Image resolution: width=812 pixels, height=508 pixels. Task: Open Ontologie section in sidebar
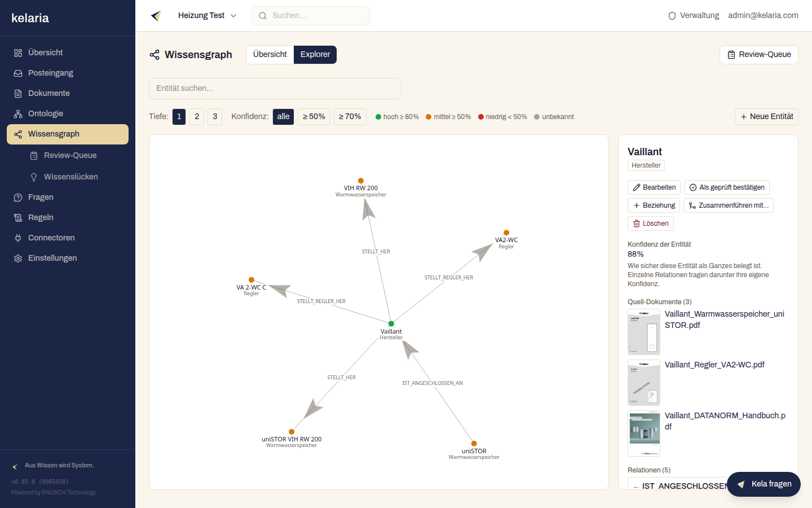68,113
